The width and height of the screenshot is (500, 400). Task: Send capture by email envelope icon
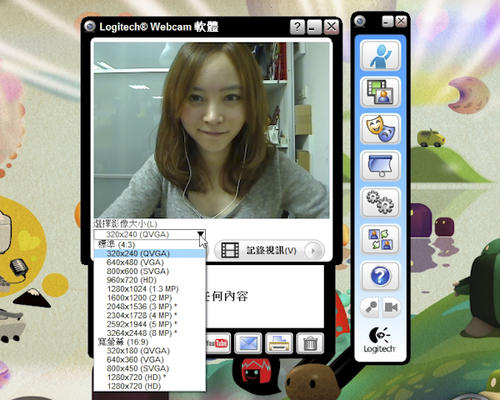tap(248, 343)
